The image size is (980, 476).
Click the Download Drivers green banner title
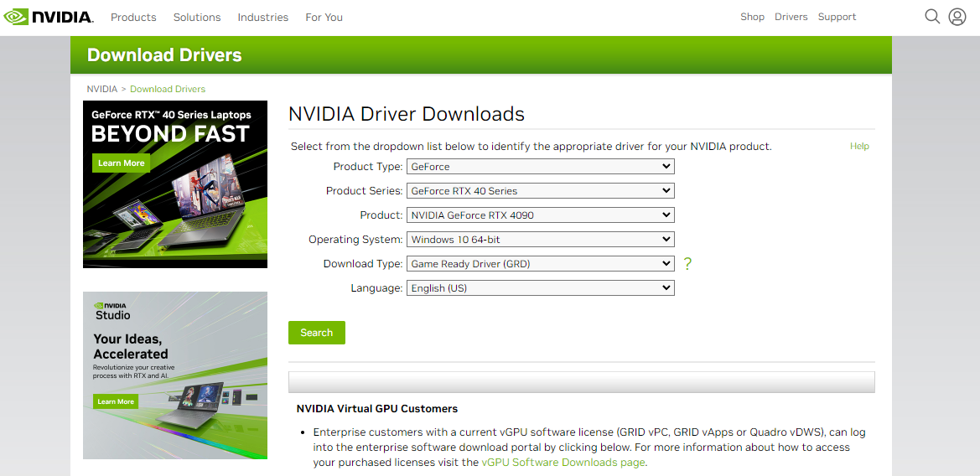(x=164, y=55)
